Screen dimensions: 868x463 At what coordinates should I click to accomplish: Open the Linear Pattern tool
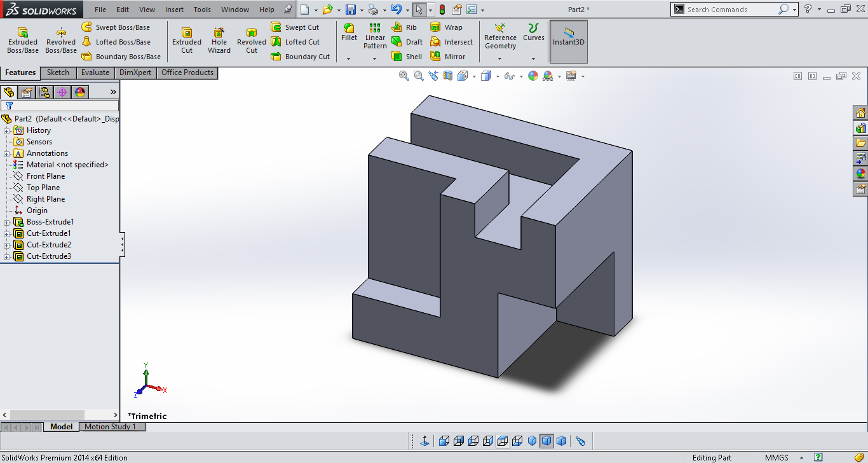pyautogui.click(x=375, y=36)
